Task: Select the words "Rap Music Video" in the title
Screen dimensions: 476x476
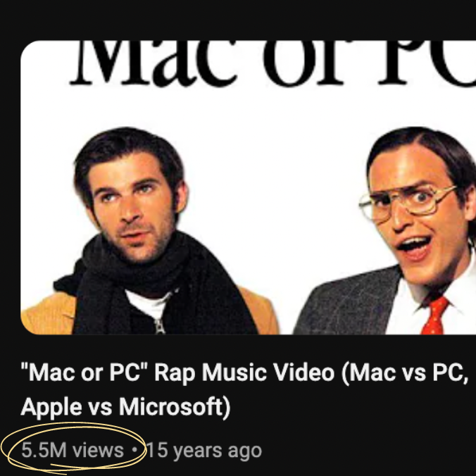Action: tap(244, 372)
